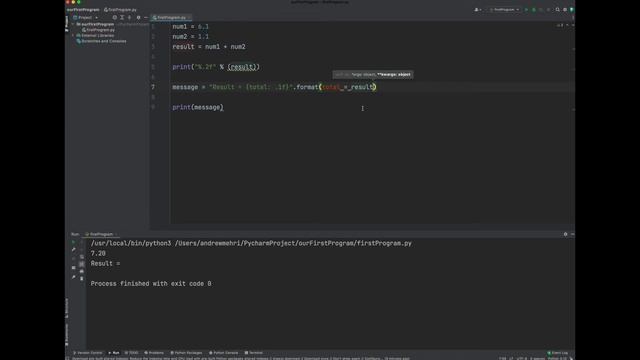Open the Event Log in status bar
The width and height of the screenshot is (640, 360).
(558, 353)
